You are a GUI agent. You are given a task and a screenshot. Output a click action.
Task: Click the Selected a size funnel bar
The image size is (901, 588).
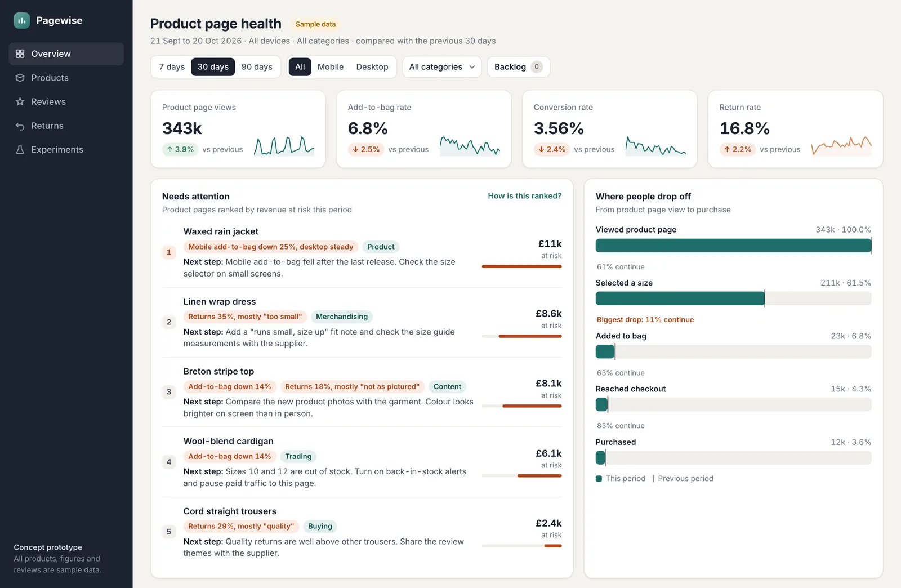[x=733, y=299]
